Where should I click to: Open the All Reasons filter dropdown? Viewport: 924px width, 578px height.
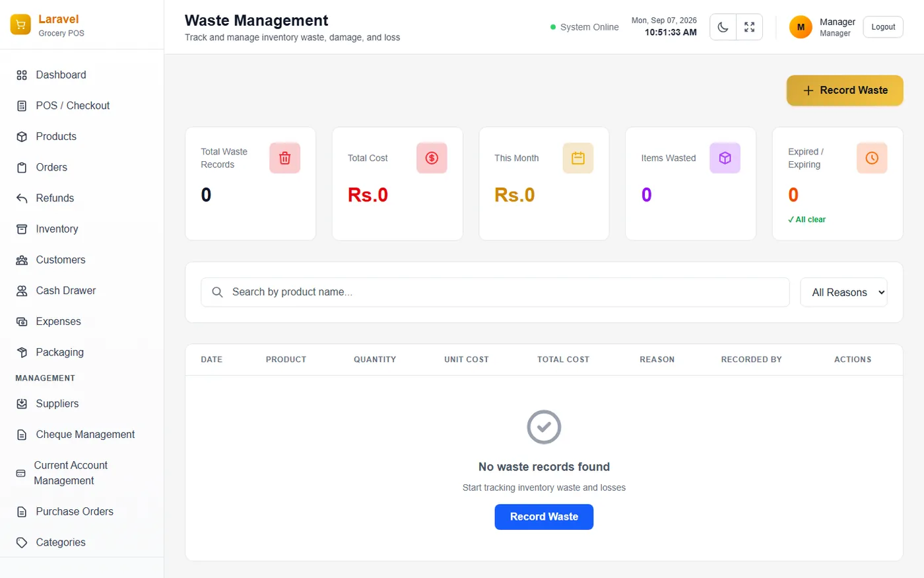(843, 293)
